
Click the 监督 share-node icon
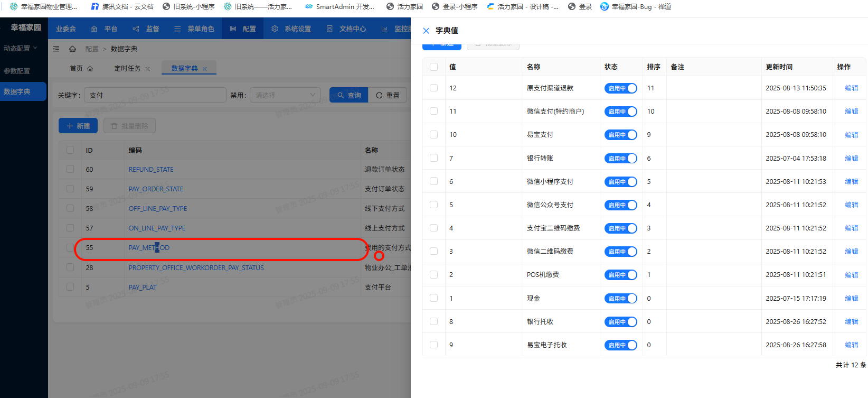(136, 29)
